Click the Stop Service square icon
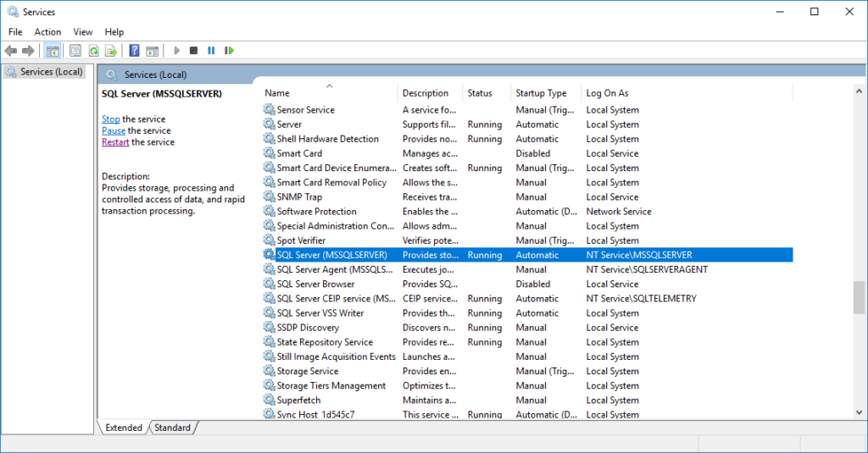The width and height of the screenshot is (868, 453). click(x=194, y=51)
